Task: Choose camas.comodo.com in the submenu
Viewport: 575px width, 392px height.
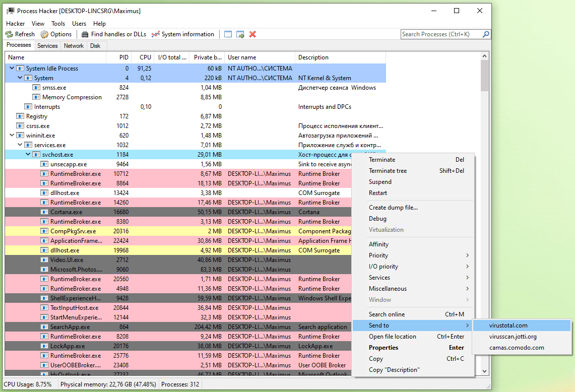Action: click(x=522, y=348)
